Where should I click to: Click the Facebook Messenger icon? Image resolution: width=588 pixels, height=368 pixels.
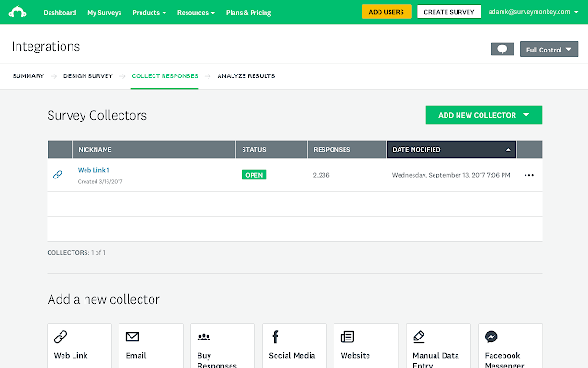pos(491,337)
